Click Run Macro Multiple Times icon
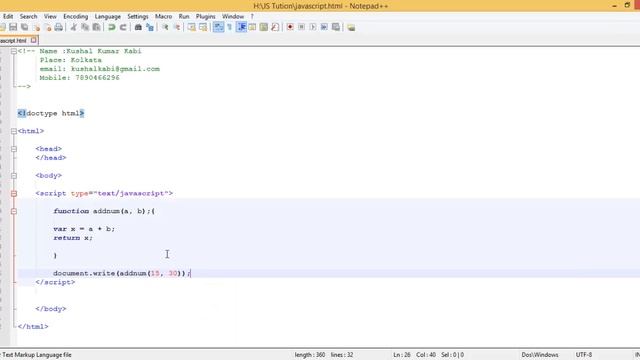This screenshot has width=640, height=360. click(324, 27)
